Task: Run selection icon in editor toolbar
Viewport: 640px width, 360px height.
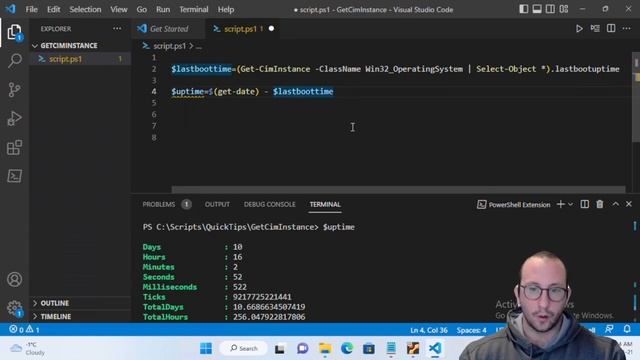Action: (595, 29)
